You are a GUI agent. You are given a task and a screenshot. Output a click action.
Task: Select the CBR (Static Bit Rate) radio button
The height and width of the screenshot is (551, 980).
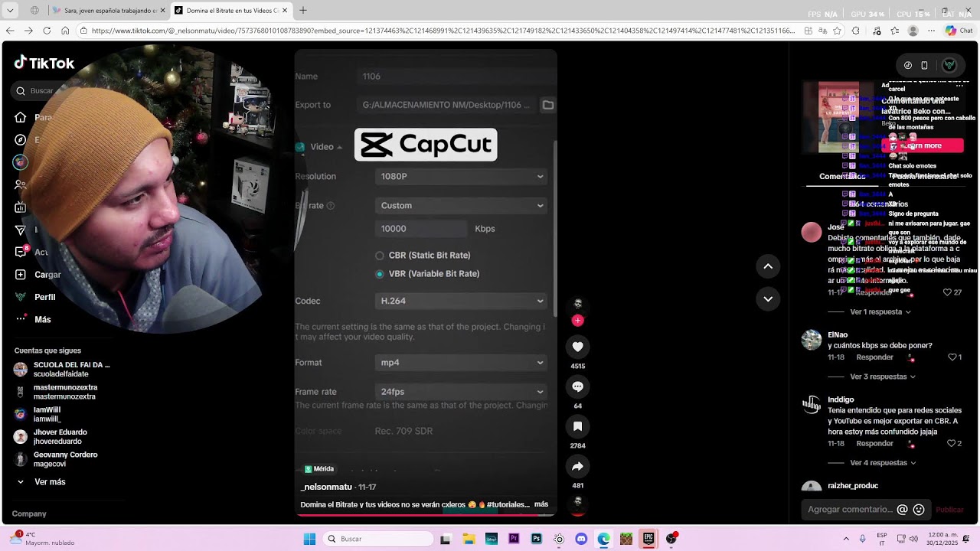tap(380, 256)
